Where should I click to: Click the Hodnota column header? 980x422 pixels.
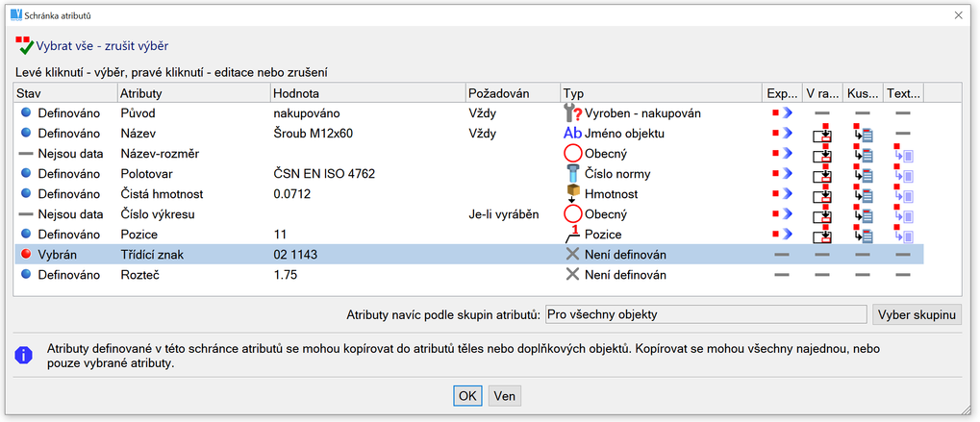(x=365, y=93)
